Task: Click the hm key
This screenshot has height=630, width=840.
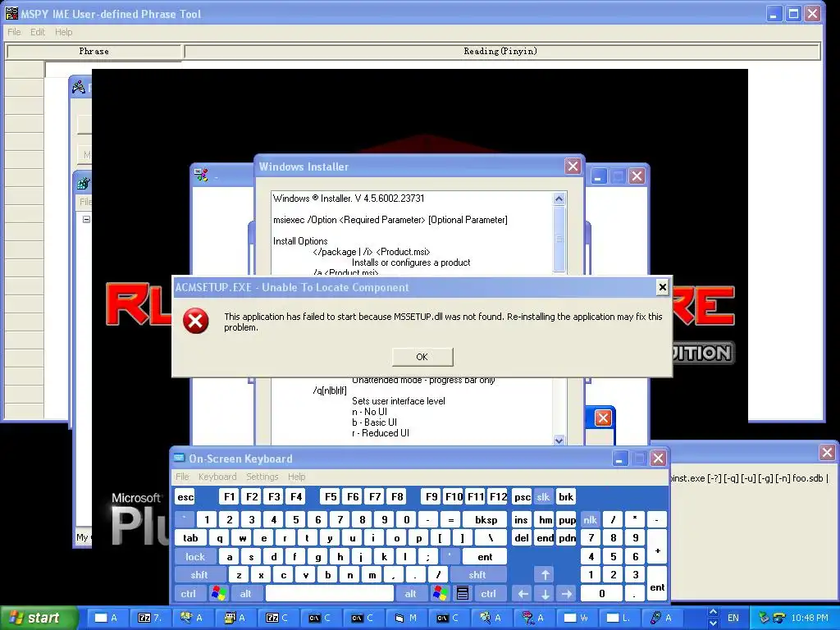Action: point(546,519)
